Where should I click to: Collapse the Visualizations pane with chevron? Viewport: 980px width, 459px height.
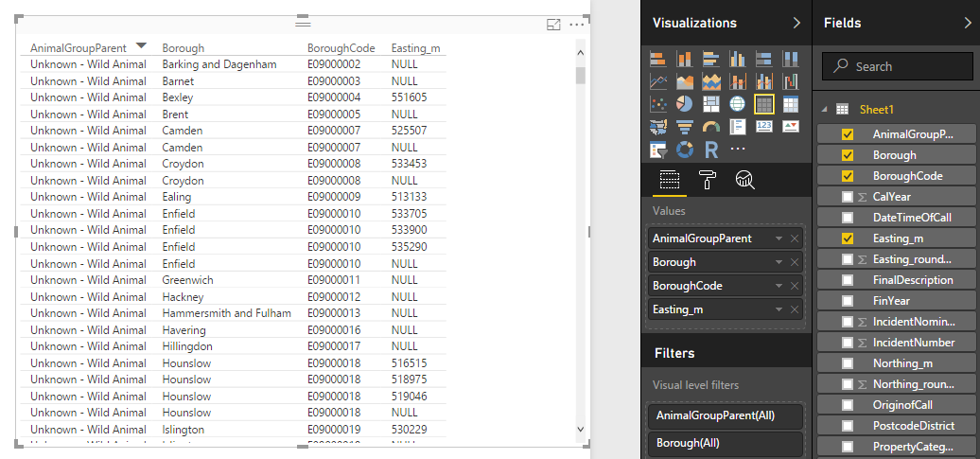click(x=796, y=23)
